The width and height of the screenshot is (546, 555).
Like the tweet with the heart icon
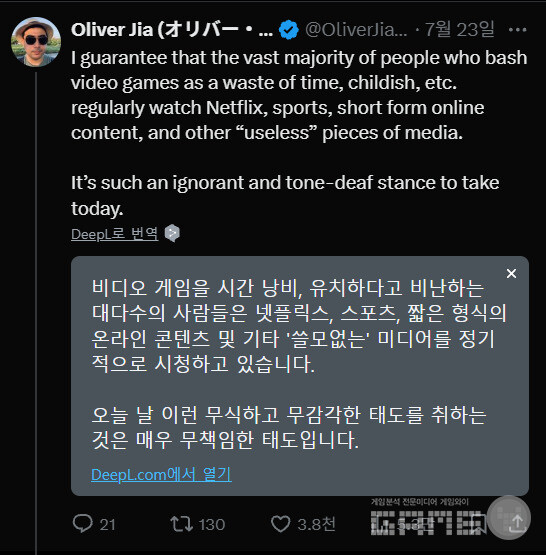tap(281, 524)
